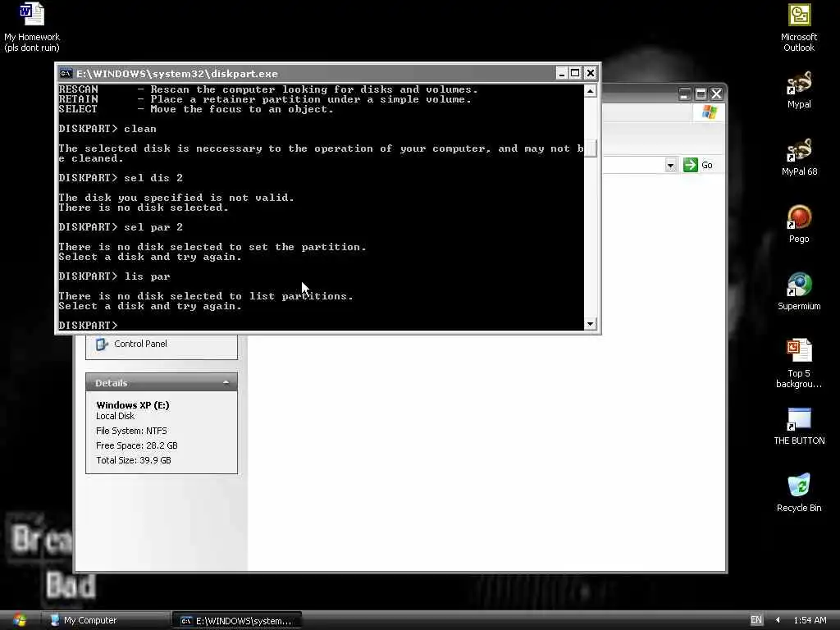Close the My Computer window
840x630 pixels.
click(x=716, y=94)
